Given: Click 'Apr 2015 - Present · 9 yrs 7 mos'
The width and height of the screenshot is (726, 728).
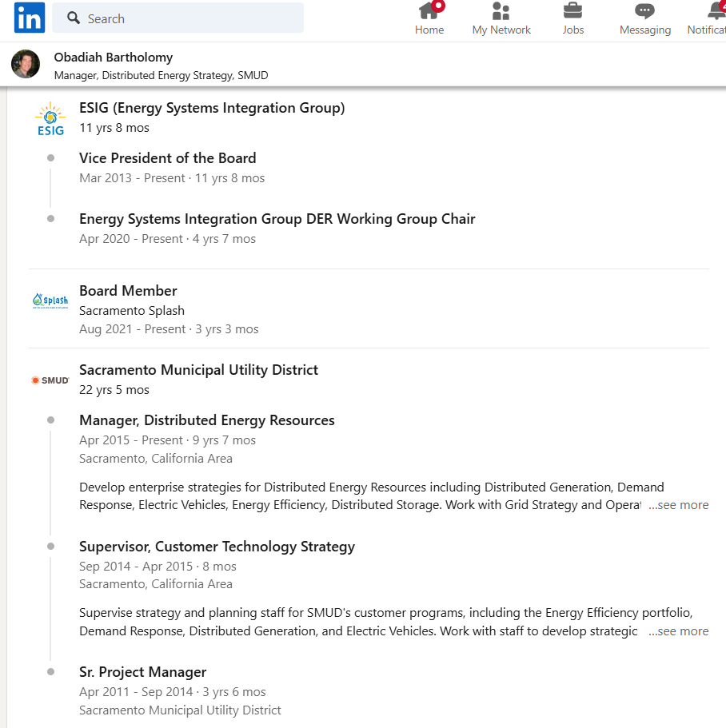Looking at the screenshot, I should click(167, 440).
